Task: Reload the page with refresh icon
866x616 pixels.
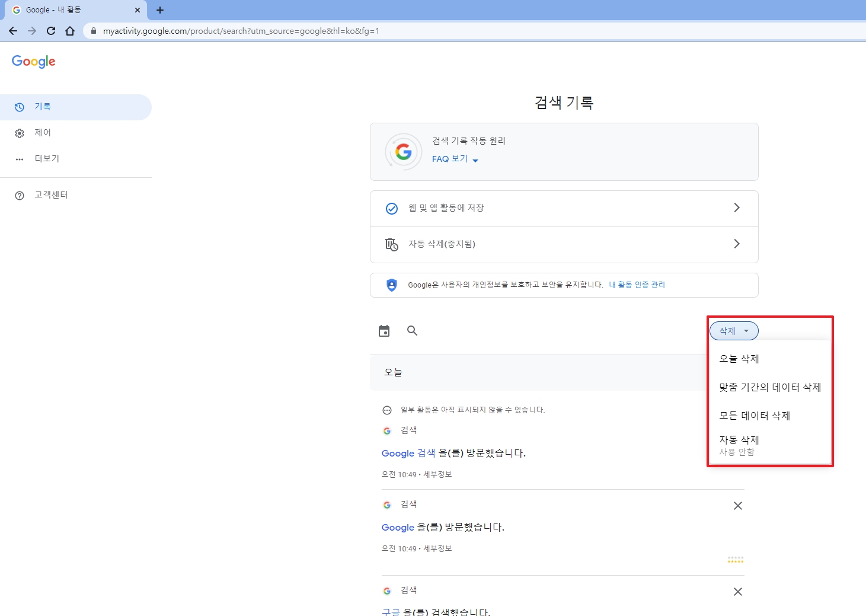Action: [x=51, y=31]
